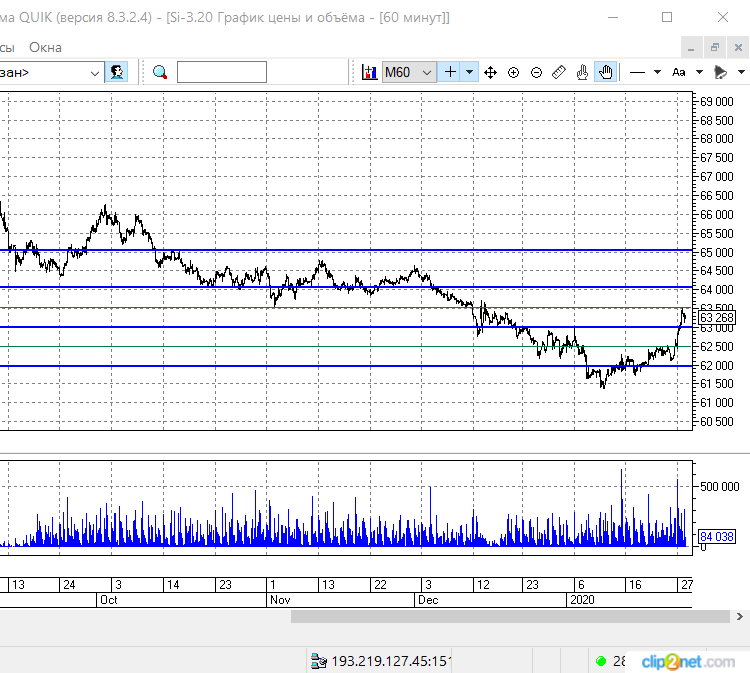Select the move chart arrows tool
This screenshot has height=673, width=750.
coord(490,73)
